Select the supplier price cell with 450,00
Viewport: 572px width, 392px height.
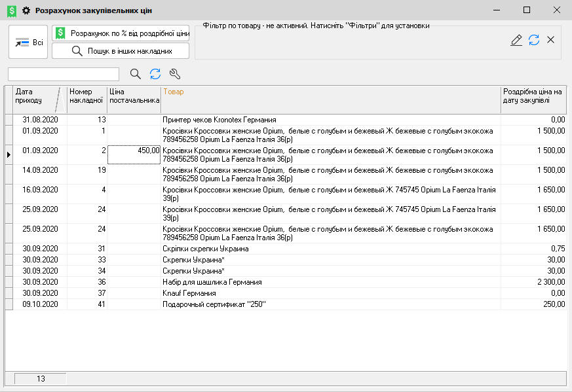pos(134,151)
